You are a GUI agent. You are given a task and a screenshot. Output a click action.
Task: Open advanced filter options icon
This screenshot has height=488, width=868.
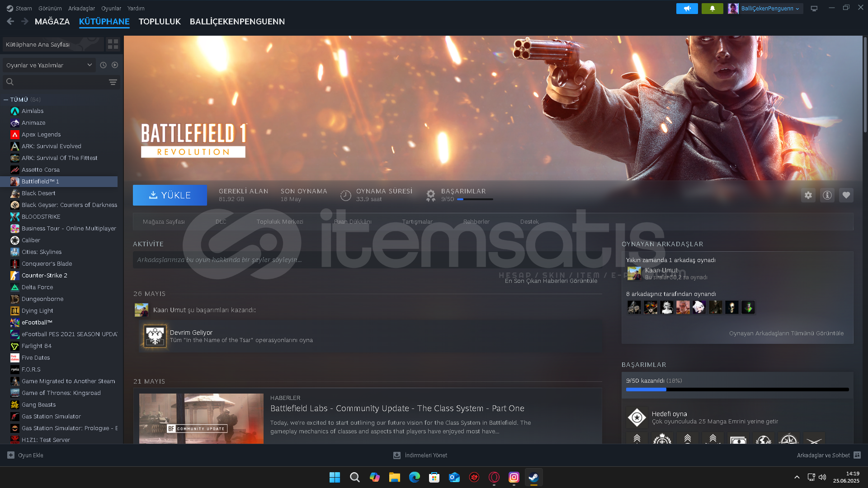tap(113, 82)
